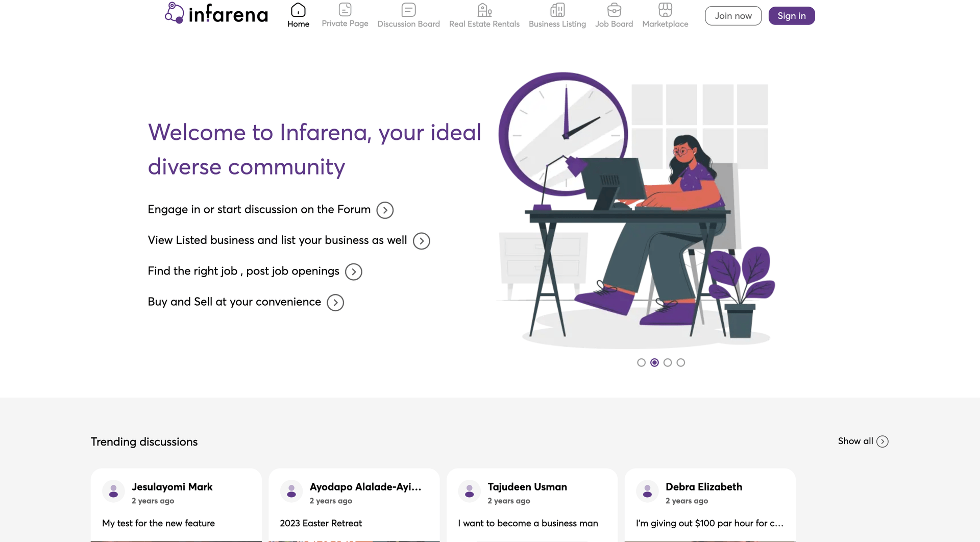
Task: Open 'I want to become a business man'
Action: [528, 523]
